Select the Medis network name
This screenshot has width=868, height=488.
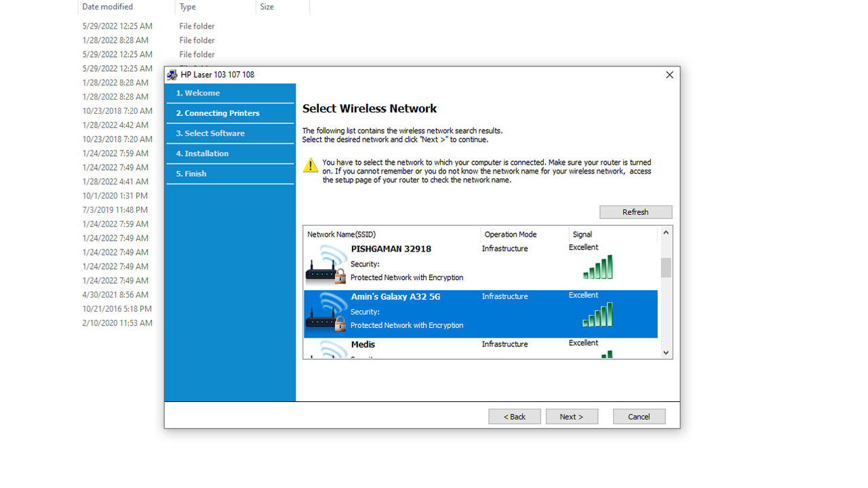[363, 344]
